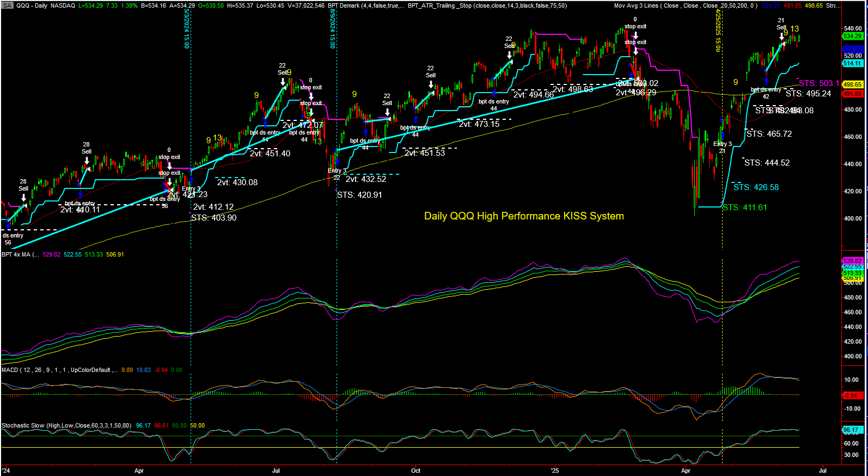Click the Entry 3 21 signal label
This screenshot has height=476, width=868.
[x=723, y=148]
